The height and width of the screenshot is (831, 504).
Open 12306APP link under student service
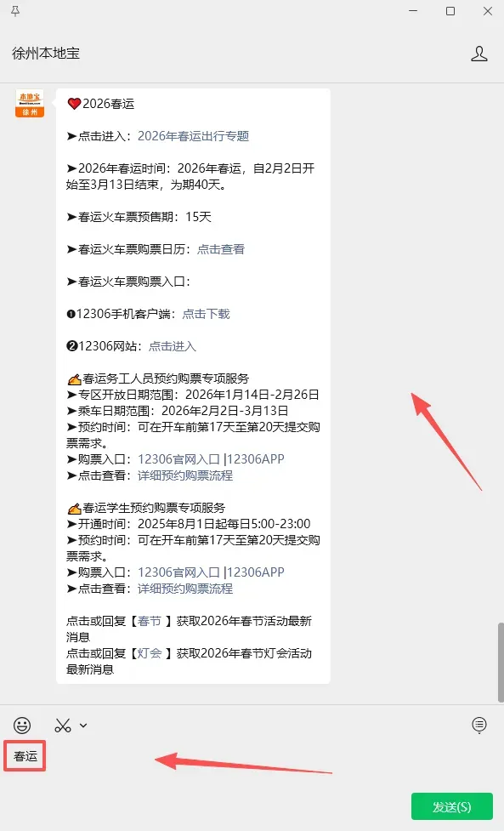(x=256, y=572)
